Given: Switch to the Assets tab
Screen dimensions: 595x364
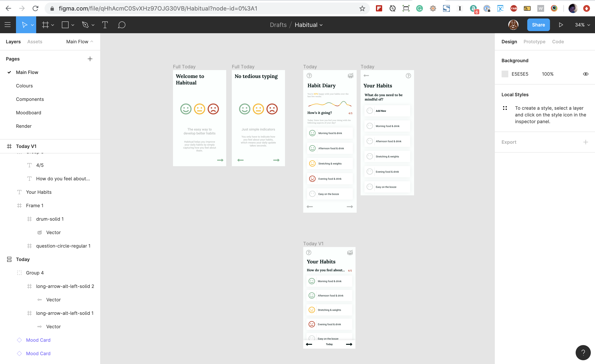Looking at the screenshot, I should (x=35, y=41).
